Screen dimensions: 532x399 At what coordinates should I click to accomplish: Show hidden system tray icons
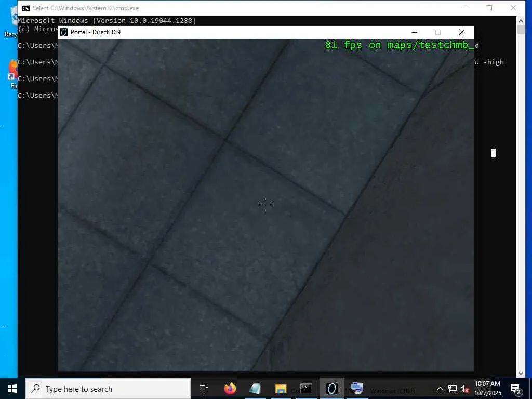[440, 389]
